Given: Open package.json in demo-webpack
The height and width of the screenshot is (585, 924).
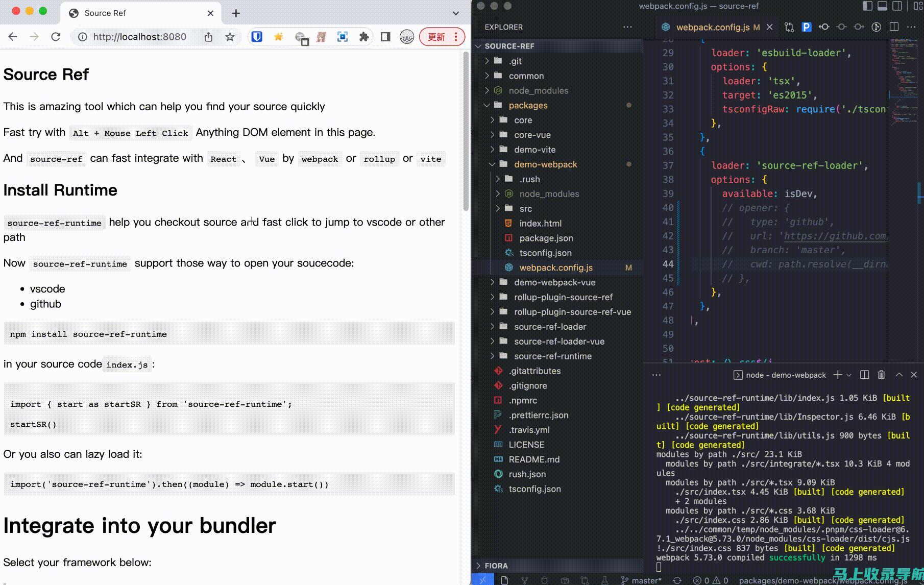Looking at the screenshot, I should click(x=557, y=238).
